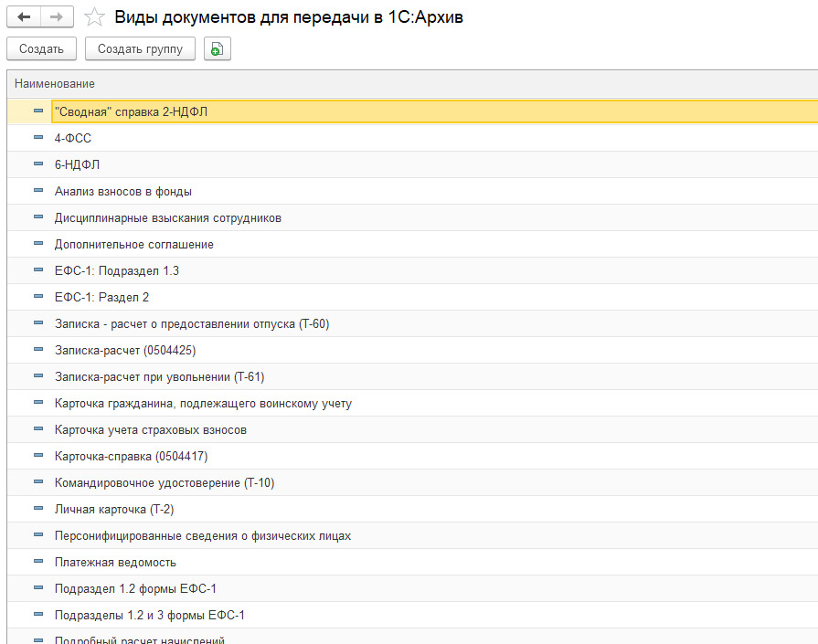Highlight Карточка учета страховых взносов row
Viewport: 818px width, 644px height.
150,429
